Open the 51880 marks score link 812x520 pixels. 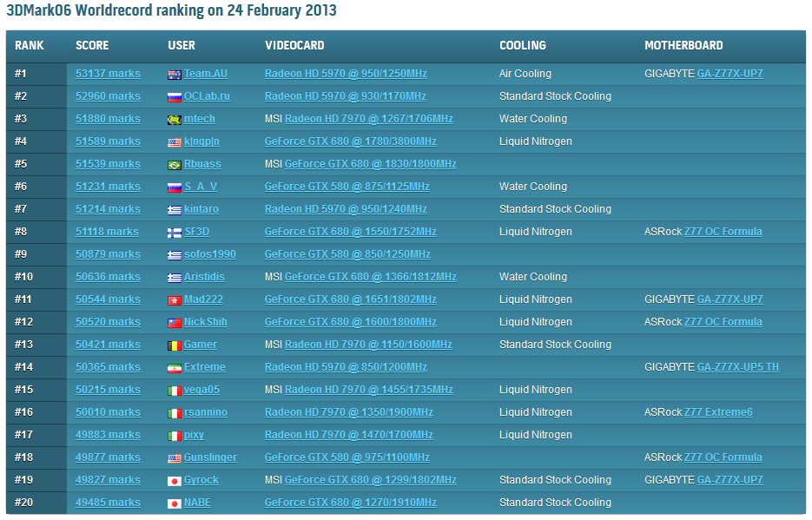pyautogui.click(x=108, y=118)
